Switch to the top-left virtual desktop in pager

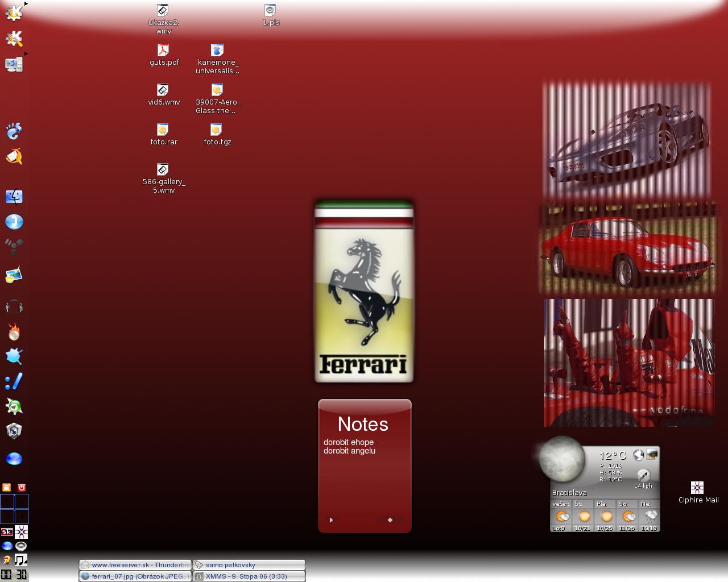(x=7, y=501)
